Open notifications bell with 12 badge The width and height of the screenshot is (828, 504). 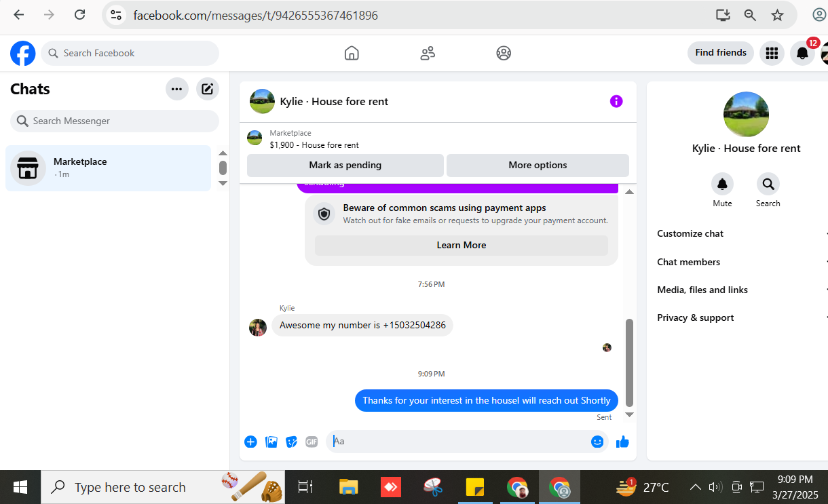(802, 53)
